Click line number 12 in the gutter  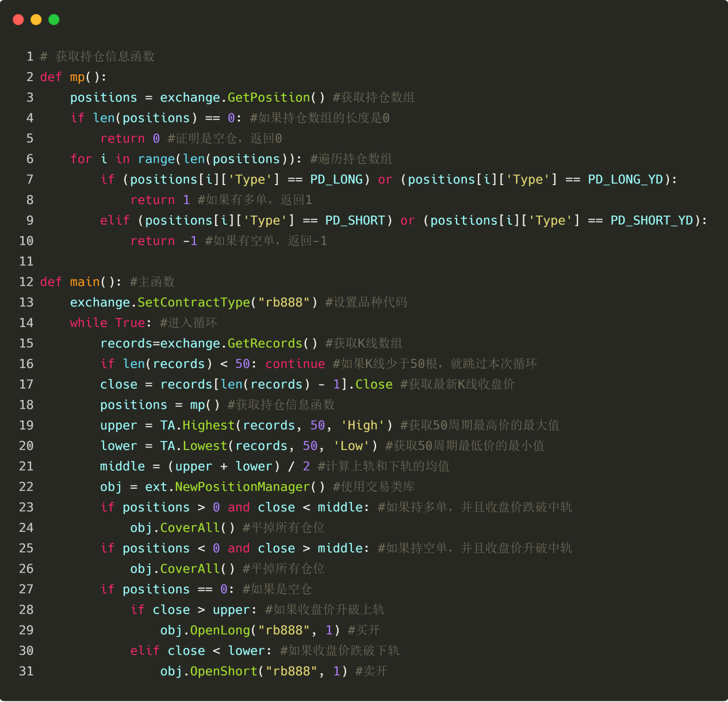tap(26, 282)
